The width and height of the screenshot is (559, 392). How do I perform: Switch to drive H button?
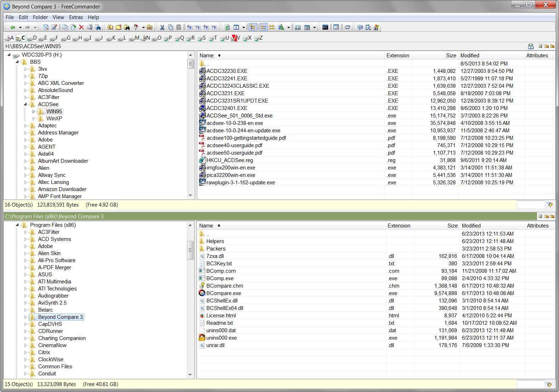(x=77, y=38)
